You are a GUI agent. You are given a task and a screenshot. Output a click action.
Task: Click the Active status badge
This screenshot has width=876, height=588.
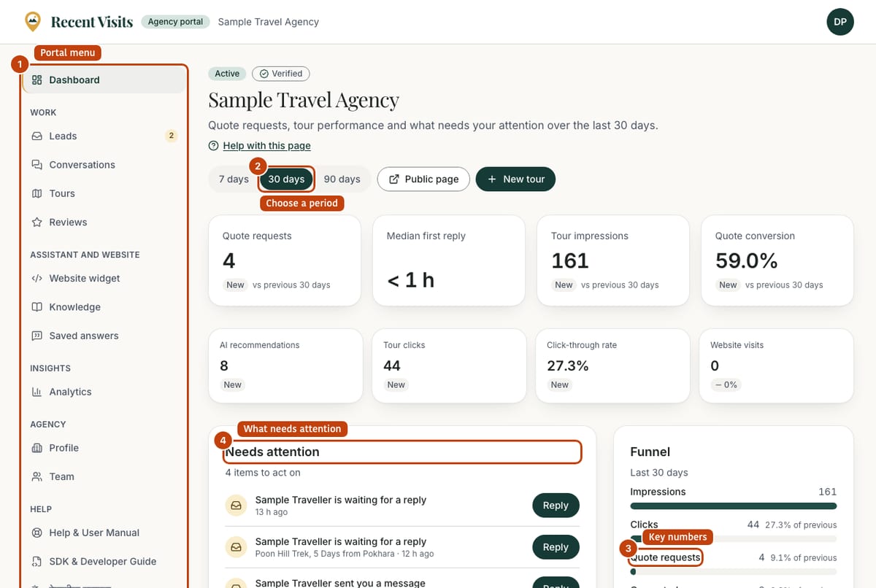(x=227, y=74)
